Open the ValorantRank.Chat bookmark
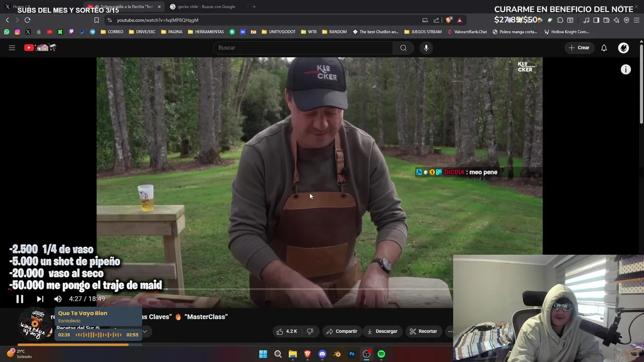This screenshot has width=644, height=362. tap(467, 32)
